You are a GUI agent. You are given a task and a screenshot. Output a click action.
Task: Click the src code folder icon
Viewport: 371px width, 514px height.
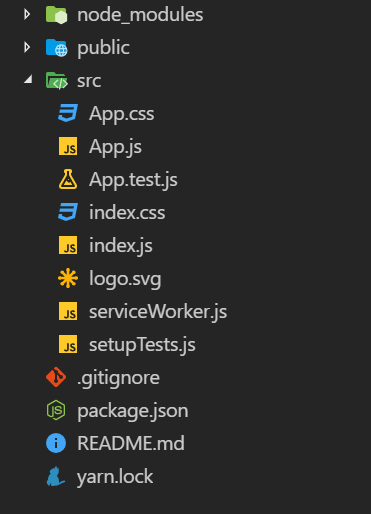[56, 81]
